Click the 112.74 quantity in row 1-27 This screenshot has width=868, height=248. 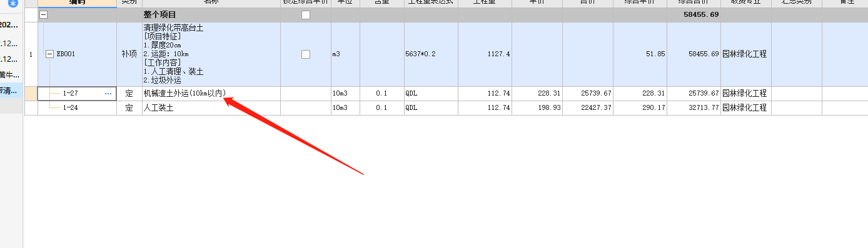pyautogui.click(x=500, y=94)
